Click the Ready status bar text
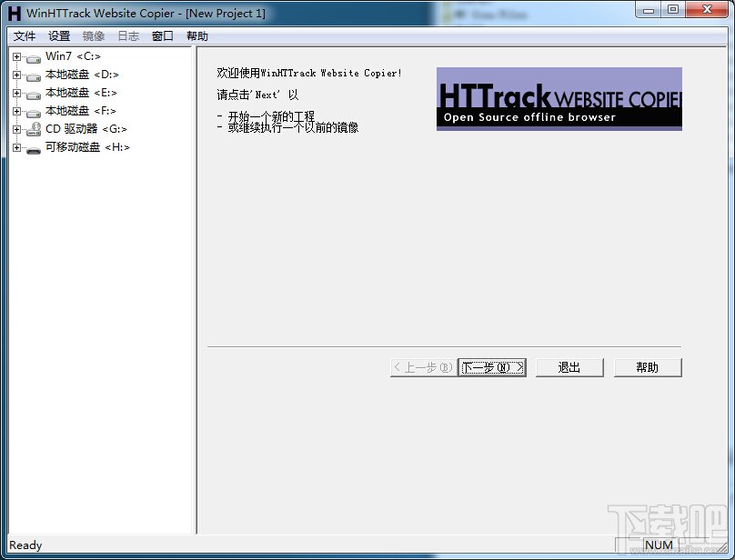This screenshot has width=735, height=560. tap(25, 545)
